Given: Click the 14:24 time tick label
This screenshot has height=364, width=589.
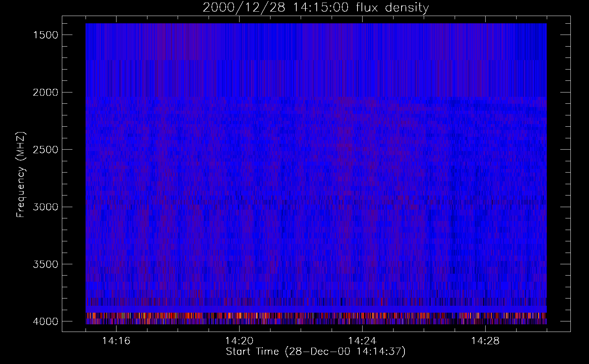Looking at the screenshot, I should click(x=362, y=341).
